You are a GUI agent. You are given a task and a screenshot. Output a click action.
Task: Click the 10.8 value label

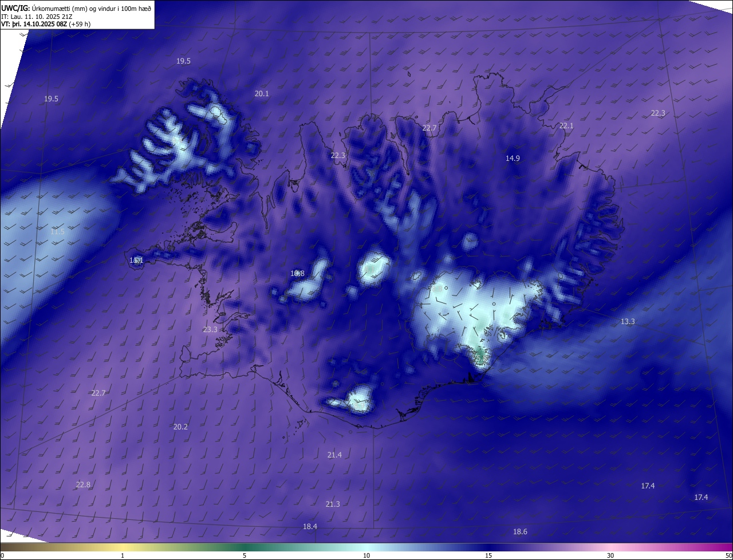coord(297,274)
